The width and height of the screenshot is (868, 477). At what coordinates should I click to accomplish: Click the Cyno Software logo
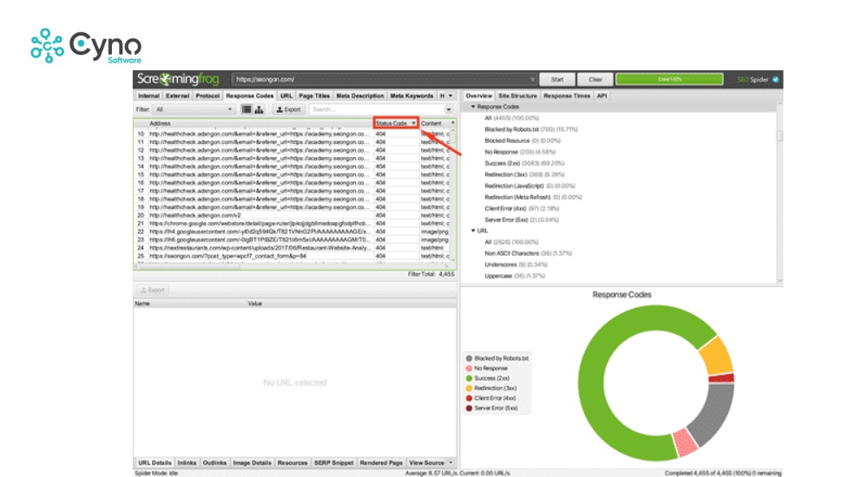[85, 46]
